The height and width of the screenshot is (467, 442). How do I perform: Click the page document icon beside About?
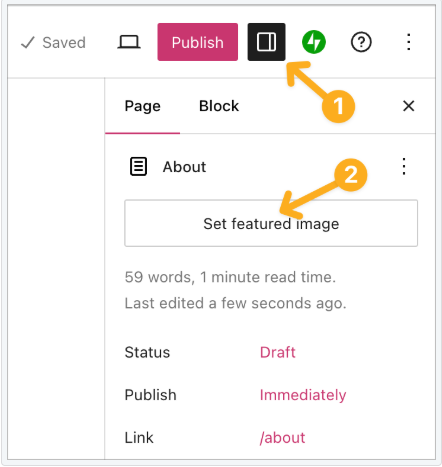(x=138, y=166)
